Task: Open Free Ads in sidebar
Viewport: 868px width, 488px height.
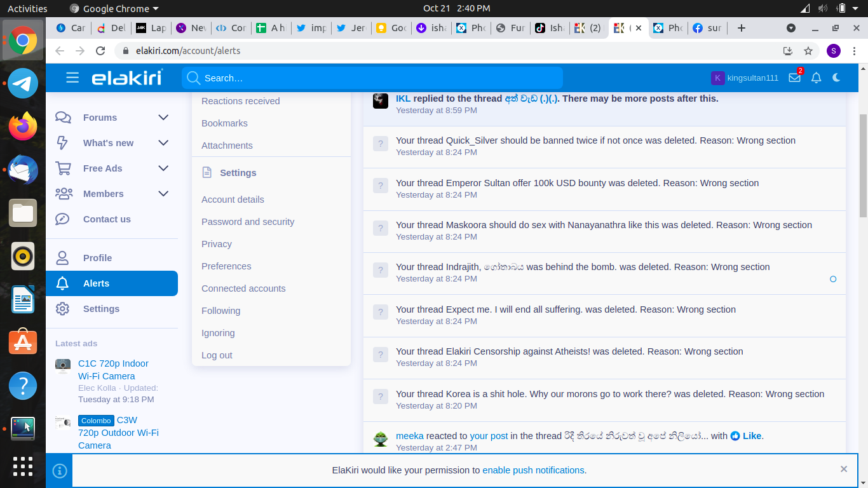Action: (x=102, y=168)
